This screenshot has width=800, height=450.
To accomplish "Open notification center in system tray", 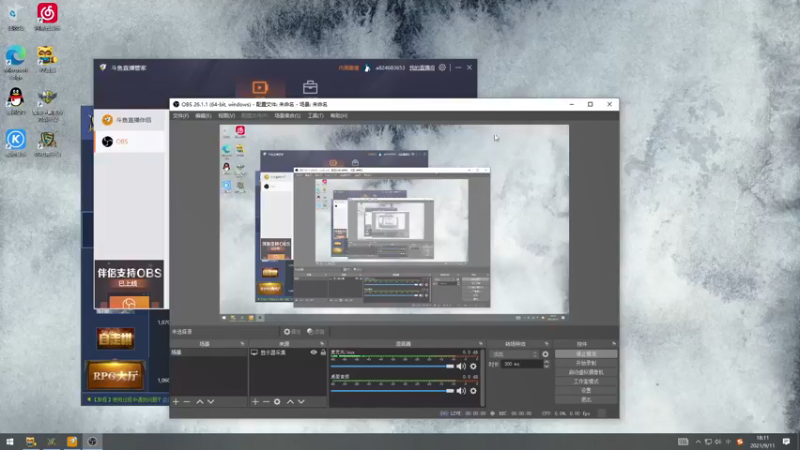I will pos(786,441).
